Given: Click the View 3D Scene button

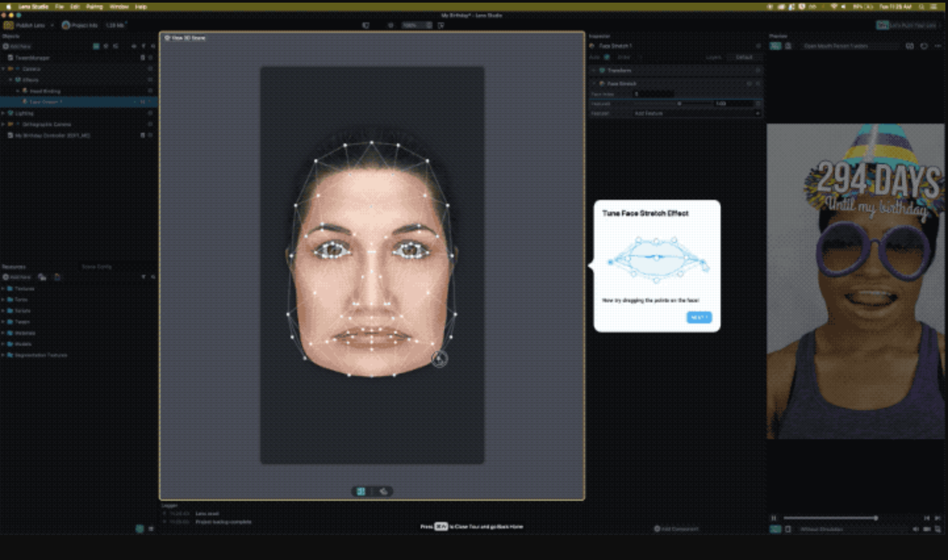Looking at the screenshot, I should (x=185, y=38).
